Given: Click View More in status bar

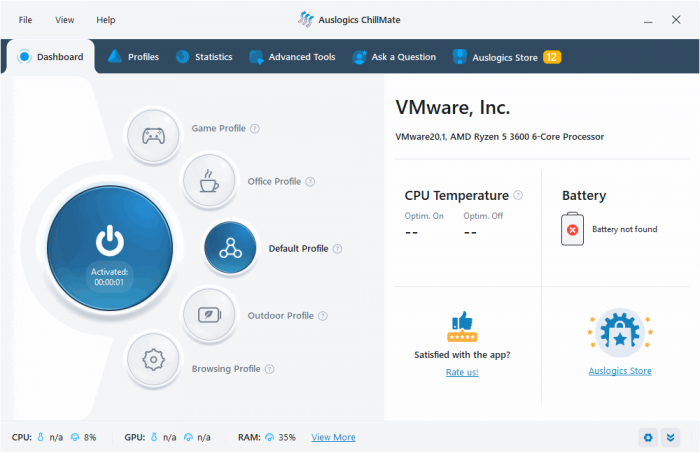Looking at the screenshot, I should pos(333,437).
